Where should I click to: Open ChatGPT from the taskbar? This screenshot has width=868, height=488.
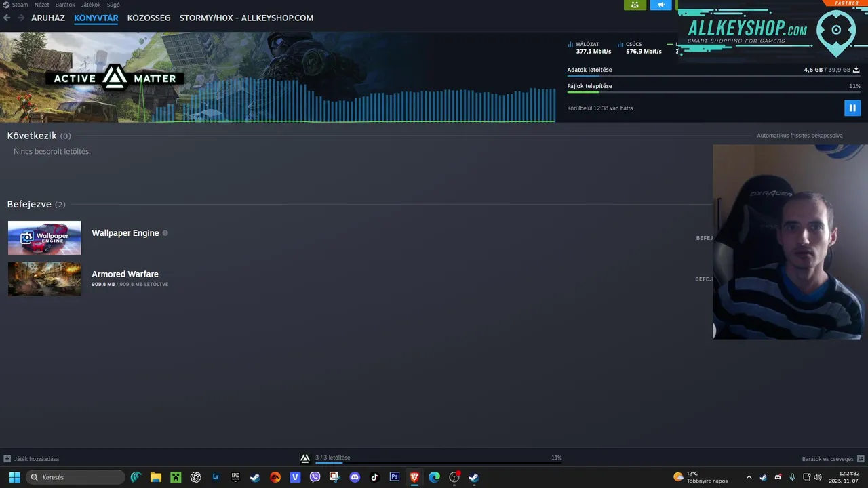(196, 477)
